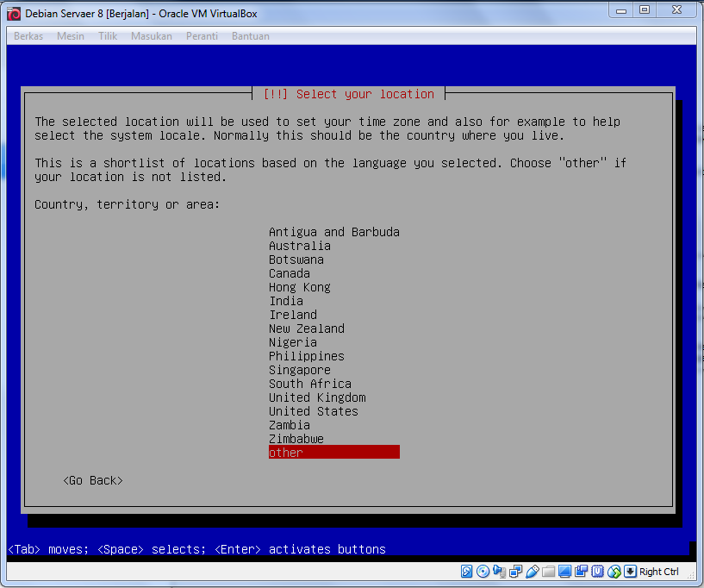The width and height of the screenshot is (704, 588).
Task: Choose India in the country list
Action: pyautogui.click(x=334, y=301)
